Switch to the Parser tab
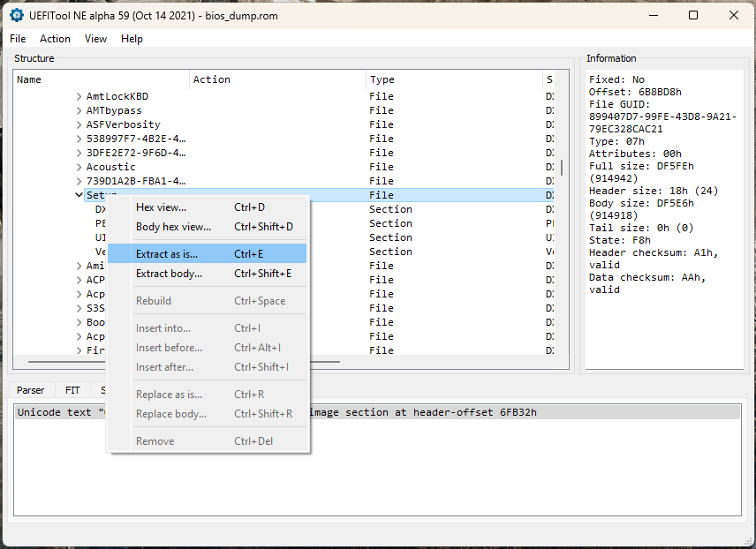Viewport: 756px width, 549px height. click(30, 390)
